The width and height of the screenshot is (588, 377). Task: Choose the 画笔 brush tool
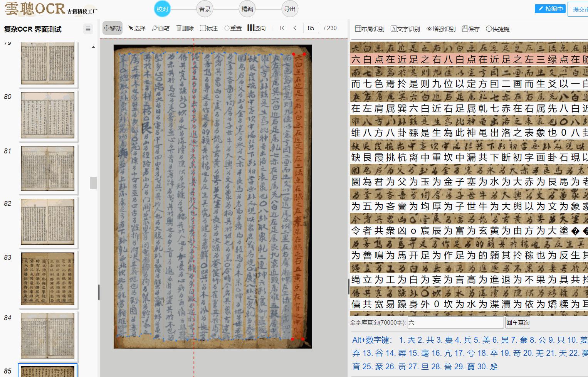pyautogui.click(x=161, y=28)
